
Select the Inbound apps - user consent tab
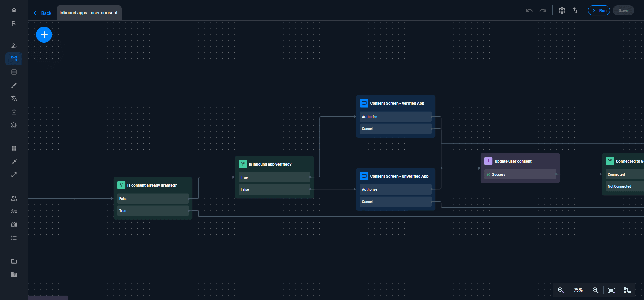coord(89,13)
